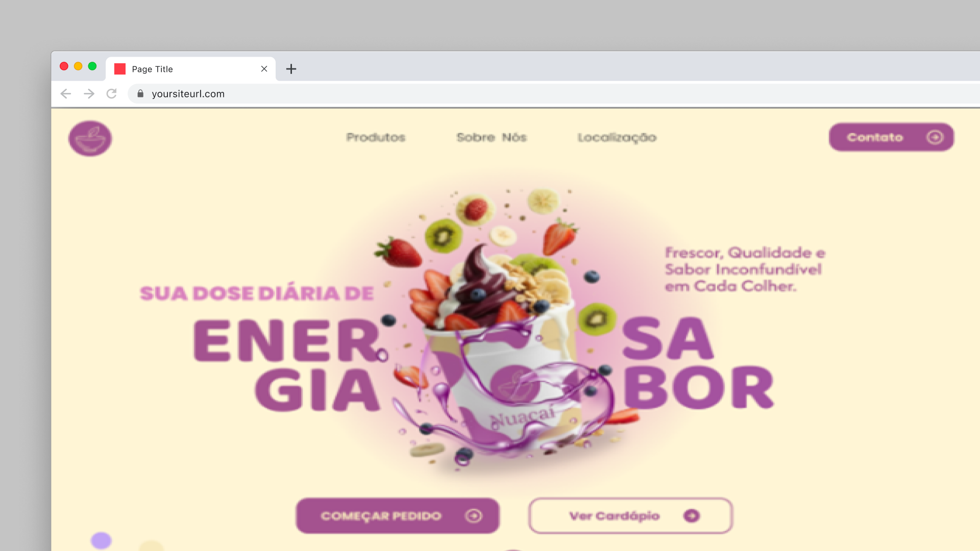Close the Page Title tab

(264, 69)
